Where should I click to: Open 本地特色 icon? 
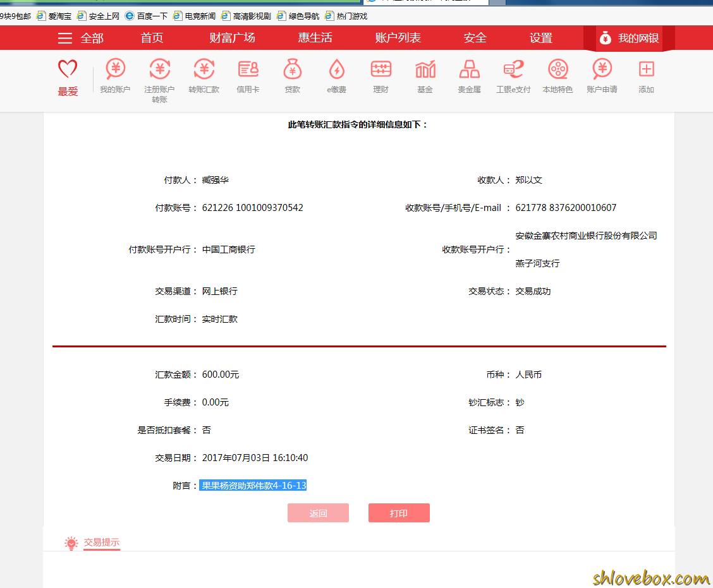(558, 69)
